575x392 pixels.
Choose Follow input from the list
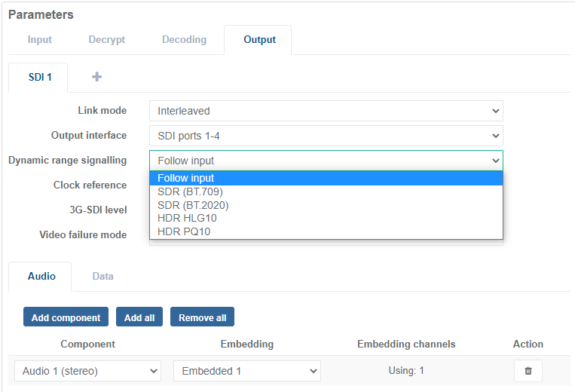186,178
